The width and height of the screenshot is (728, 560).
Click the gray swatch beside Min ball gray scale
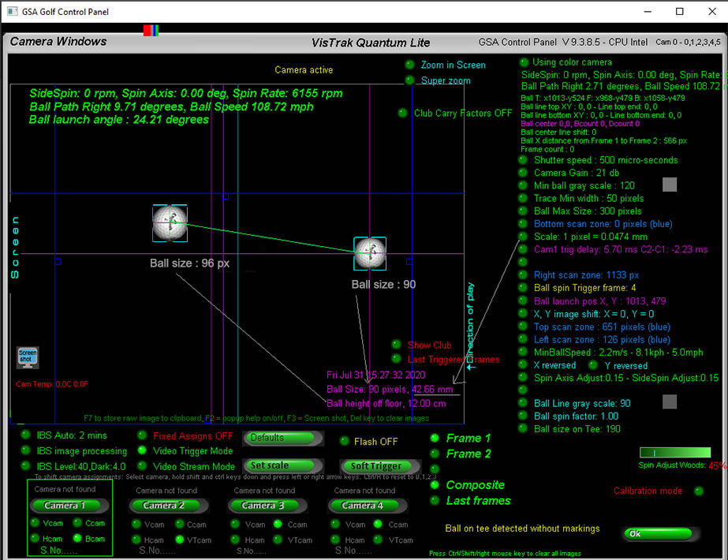[669, 185]
